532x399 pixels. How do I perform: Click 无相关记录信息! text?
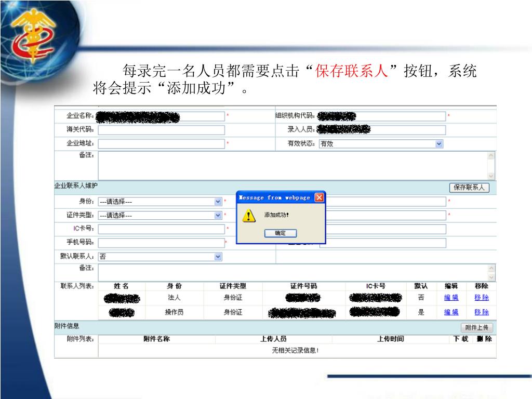pos(295,351)
